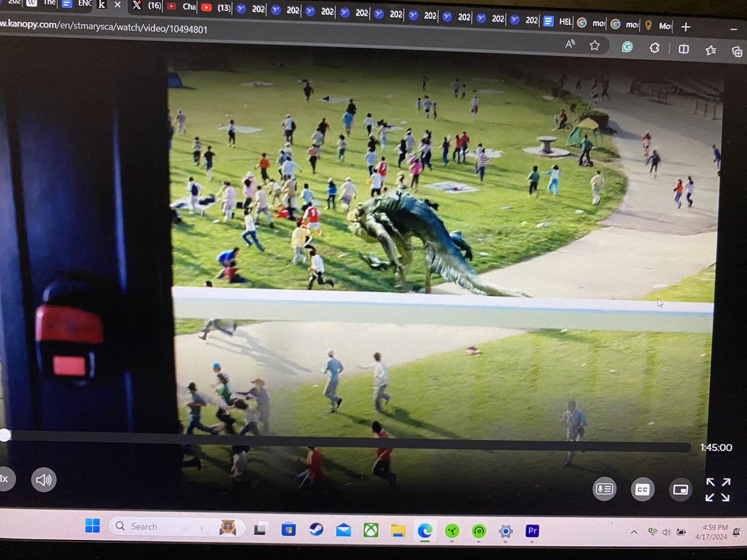747x560 pixels.
Task: Click the kanopy.com address bar URL
Action: click(105, 28)
